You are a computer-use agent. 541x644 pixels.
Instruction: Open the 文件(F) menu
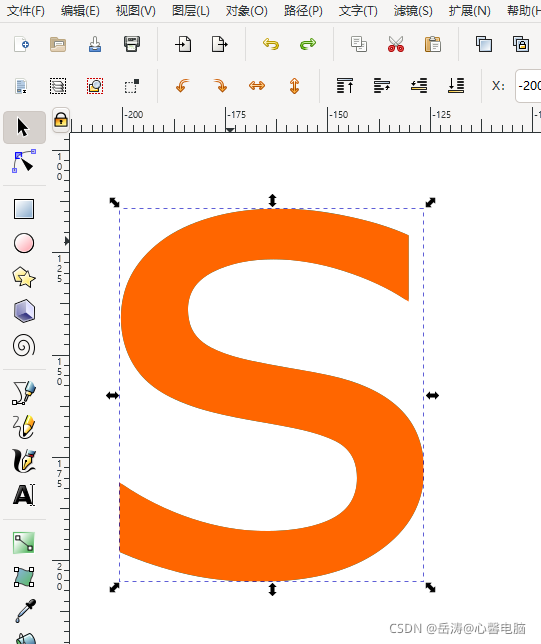point(26,10)
